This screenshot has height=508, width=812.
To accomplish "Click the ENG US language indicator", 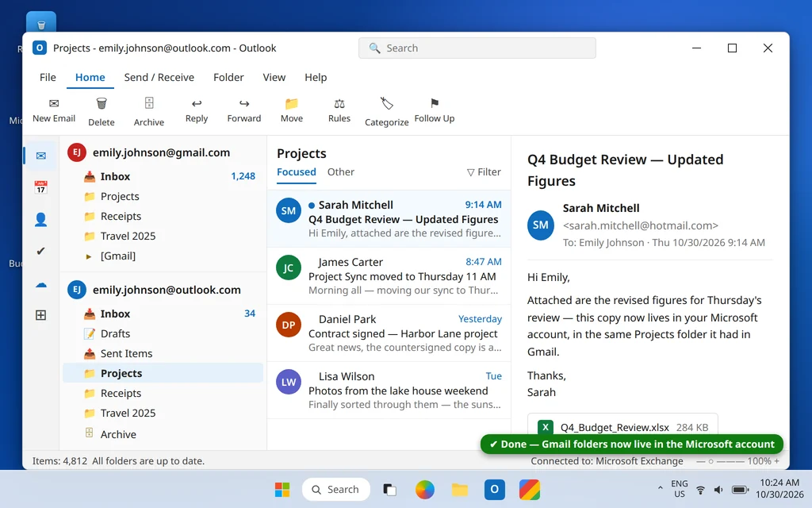I will tap(679, 489).
